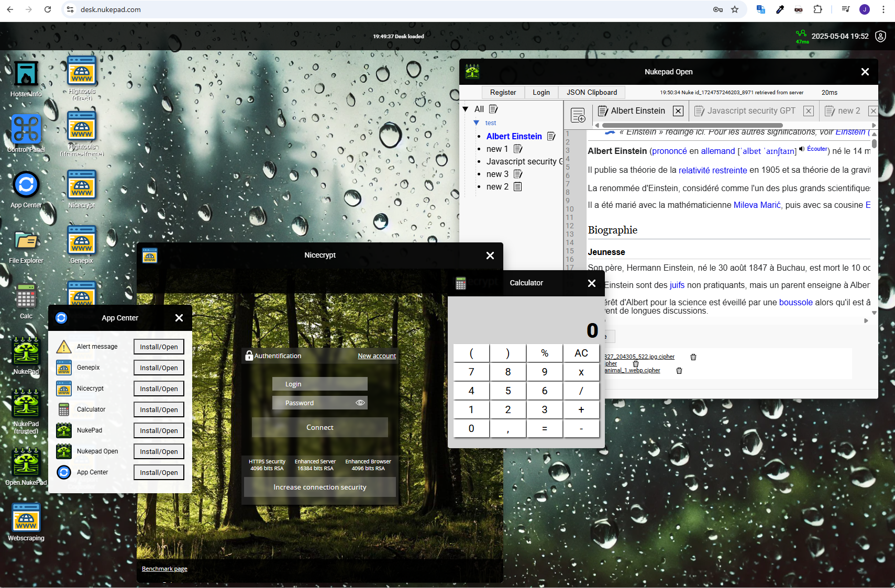
Task: Open the Control Panel desktop icon
Action: pyautogui.click(x=26, y=129)
